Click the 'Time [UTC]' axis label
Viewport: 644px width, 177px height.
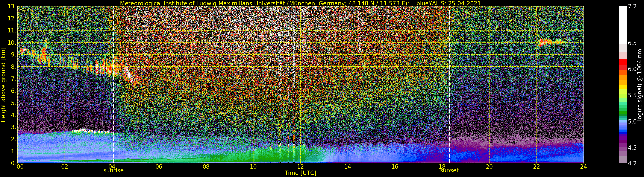(300, 173)
